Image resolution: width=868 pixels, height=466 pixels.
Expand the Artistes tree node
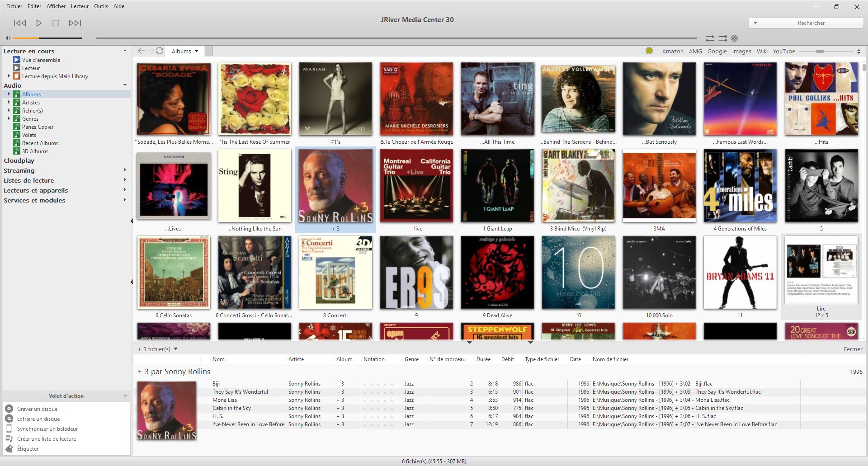pos(9,103)
